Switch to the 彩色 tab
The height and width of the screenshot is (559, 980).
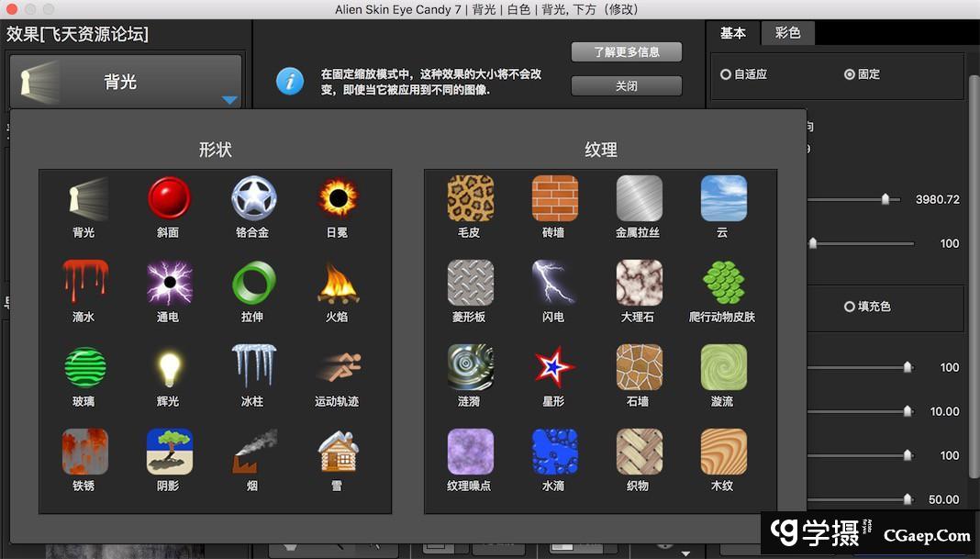pyautogui.click(x=787, y=33)
